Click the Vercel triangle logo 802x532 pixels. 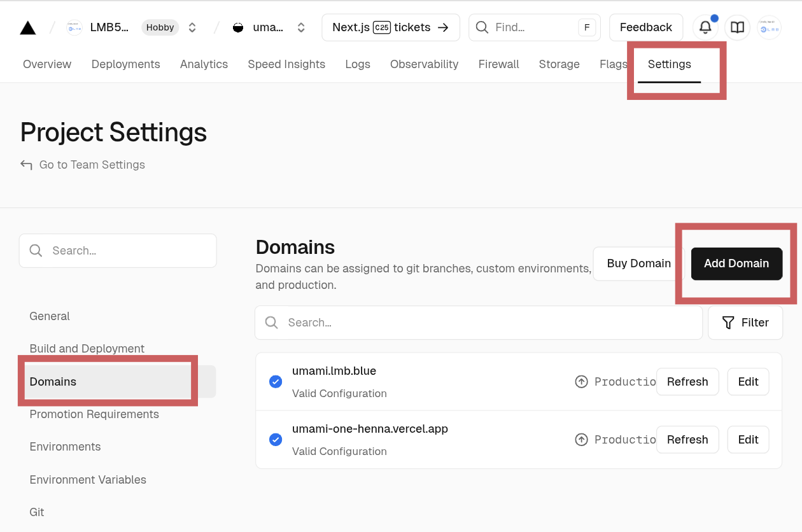tap(28, 27)
